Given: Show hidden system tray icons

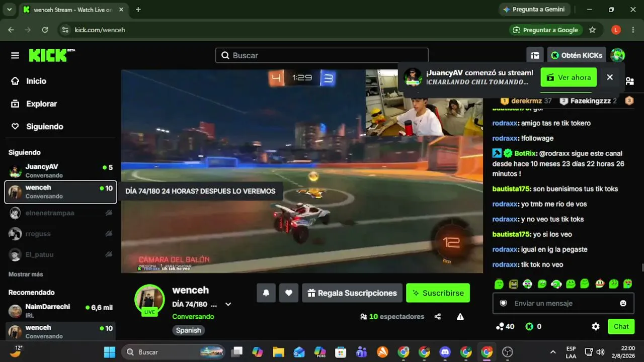Looking at the screenshot, I should point(553,352).
